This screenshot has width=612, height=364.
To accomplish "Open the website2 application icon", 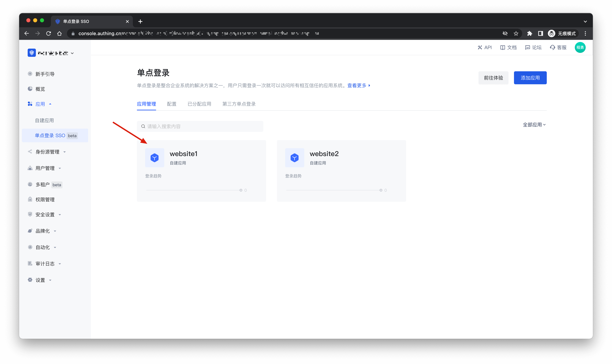I will click(x=294, y=158).
